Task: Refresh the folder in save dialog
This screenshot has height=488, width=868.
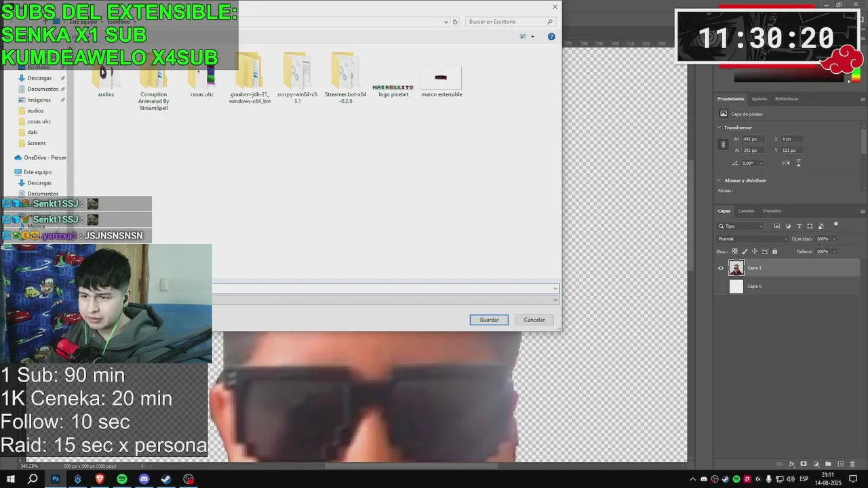Action: pos(455,22)
